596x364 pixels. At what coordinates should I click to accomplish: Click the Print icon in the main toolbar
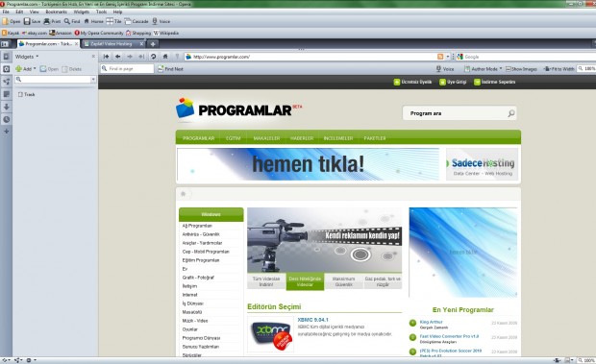tap(52, 21)
